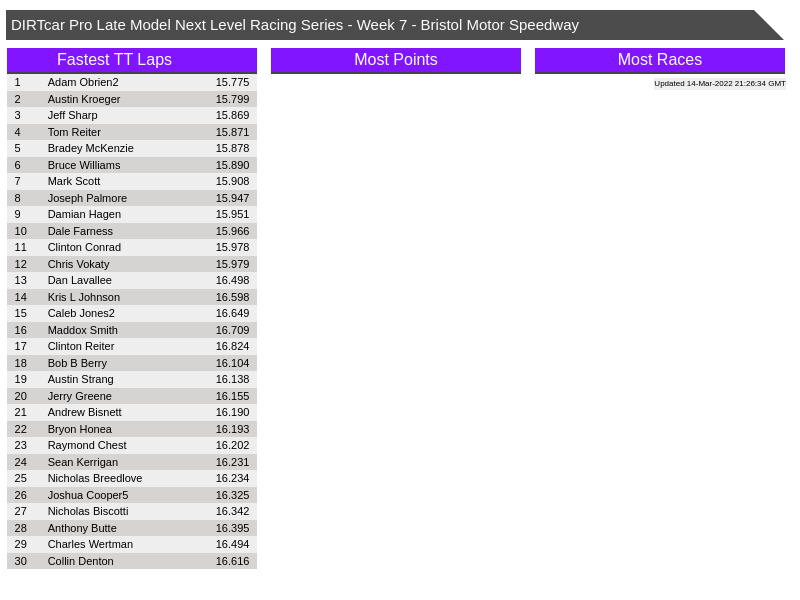The image size is (800, 600).
Task: Select Damian Hagen's name
Action: [84, 214]
